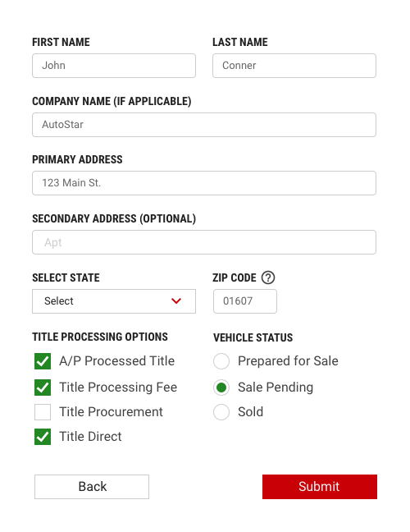
Task: Click the Sold label text
Action: [250, 412]
